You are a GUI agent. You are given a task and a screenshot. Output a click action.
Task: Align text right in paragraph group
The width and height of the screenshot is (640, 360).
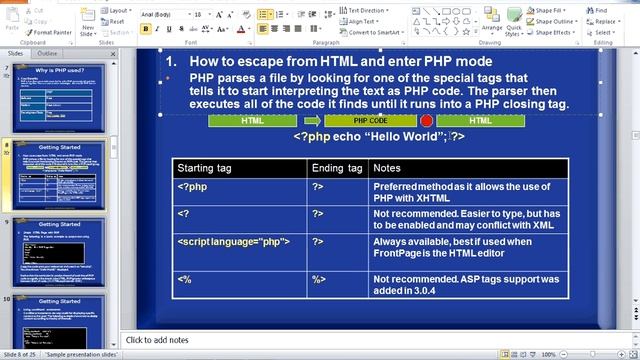(286, 29)
